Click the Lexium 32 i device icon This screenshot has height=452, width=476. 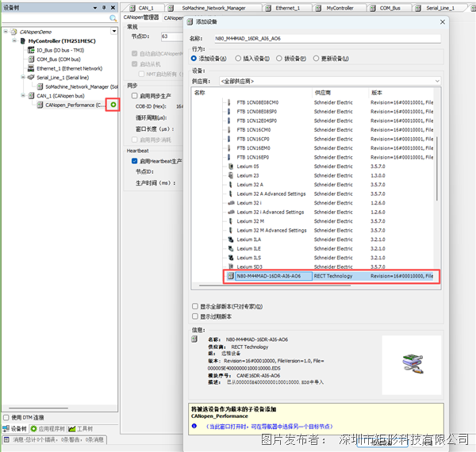tap(231, 203)
